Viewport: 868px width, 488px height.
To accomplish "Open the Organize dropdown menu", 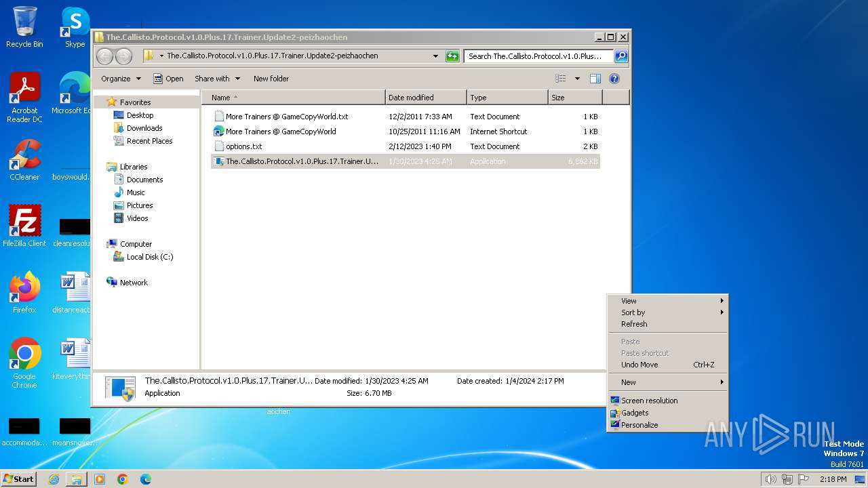I will 121,79.
